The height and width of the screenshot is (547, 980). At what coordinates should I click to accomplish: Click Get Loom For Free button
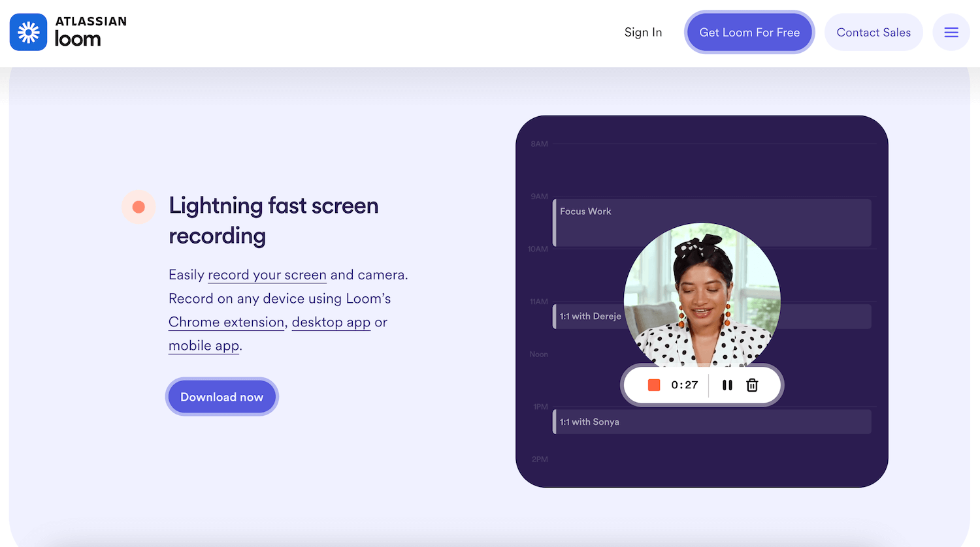749,32
